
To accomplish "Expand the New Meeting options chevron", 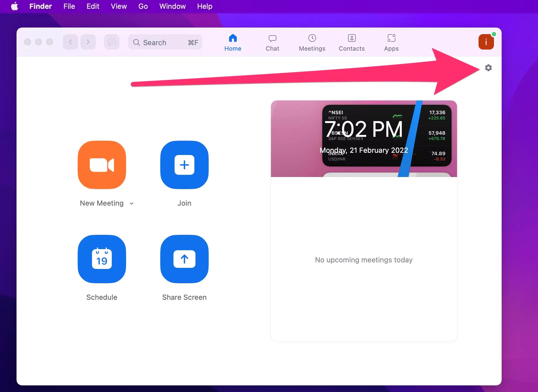I will [131, 203].
